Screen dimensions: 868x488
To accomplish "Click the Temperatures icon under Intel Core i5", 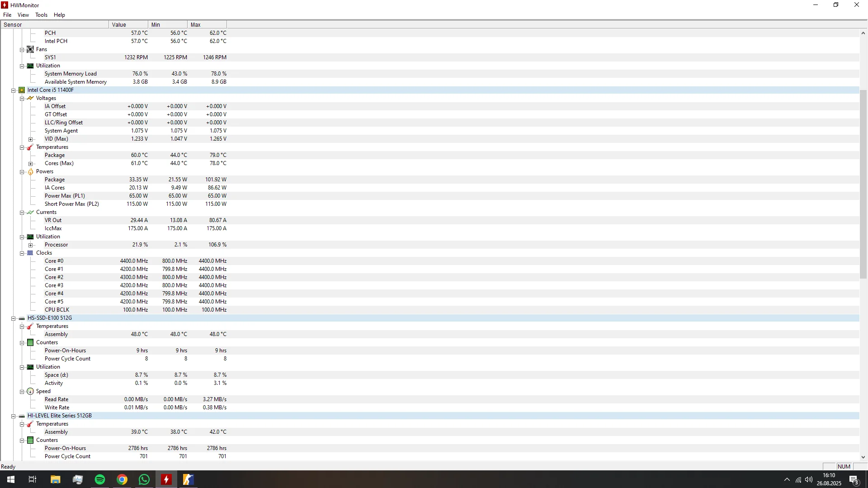I will pos(30,147).
